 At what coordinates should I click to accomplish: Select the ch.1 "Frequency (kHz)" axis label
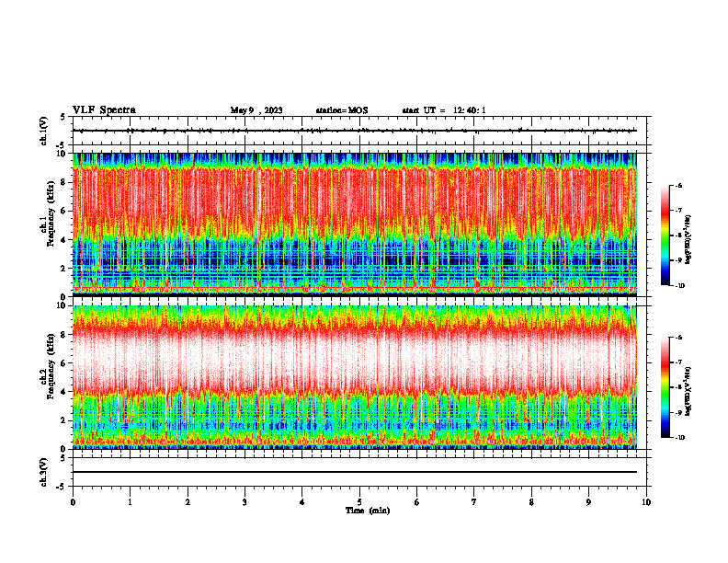click(51, 213)
